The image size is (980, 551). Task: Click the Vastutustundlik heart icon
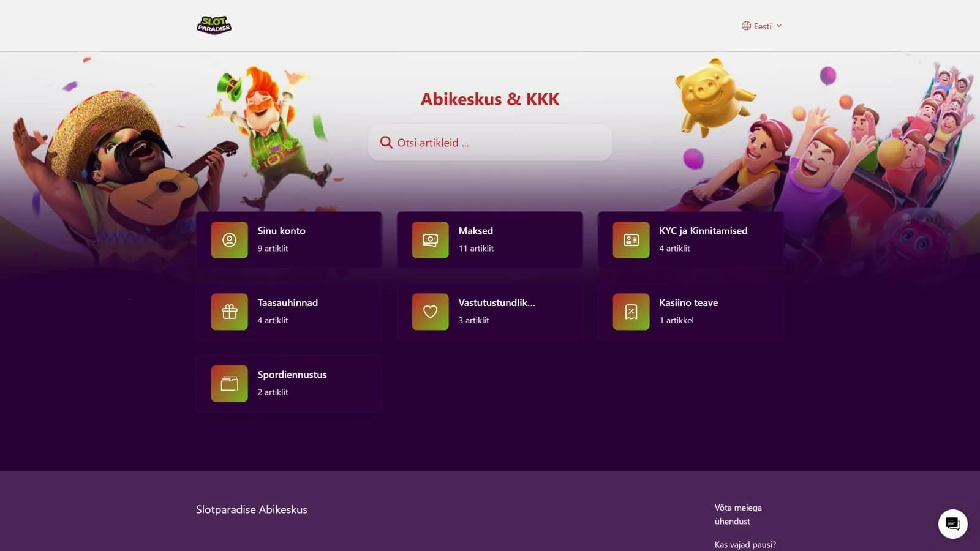click(430, 312)
